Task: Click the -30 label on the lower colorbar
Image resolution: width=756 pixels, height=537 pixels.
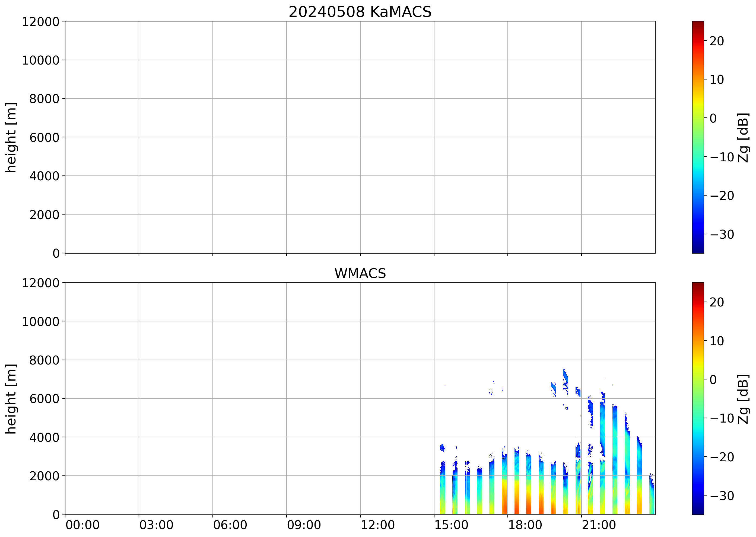Action: 722,496
